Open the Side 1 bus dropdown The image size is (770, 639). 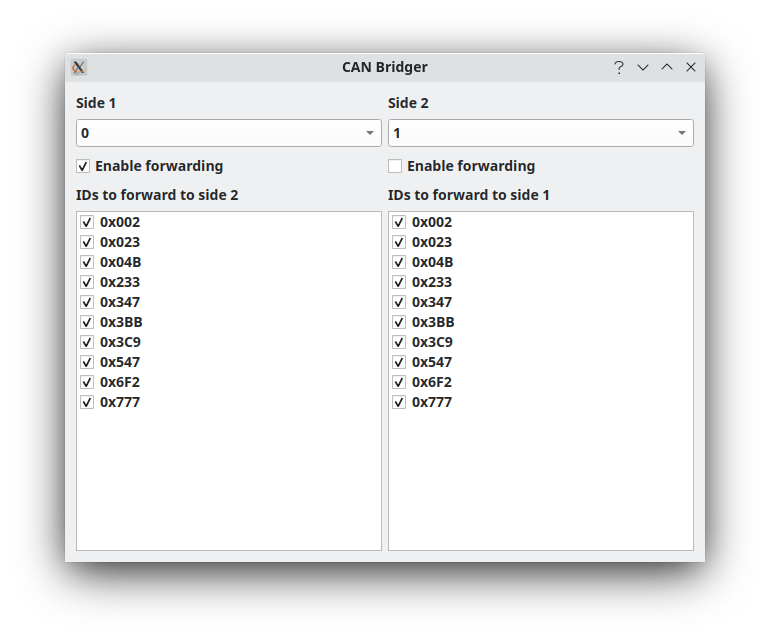click(229, 133)
